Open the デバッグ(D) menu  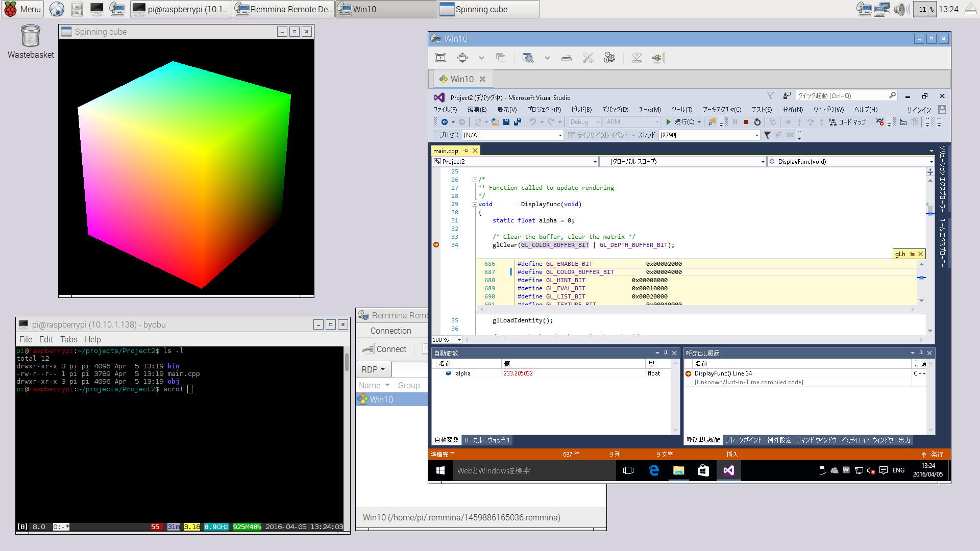(615, 110)
